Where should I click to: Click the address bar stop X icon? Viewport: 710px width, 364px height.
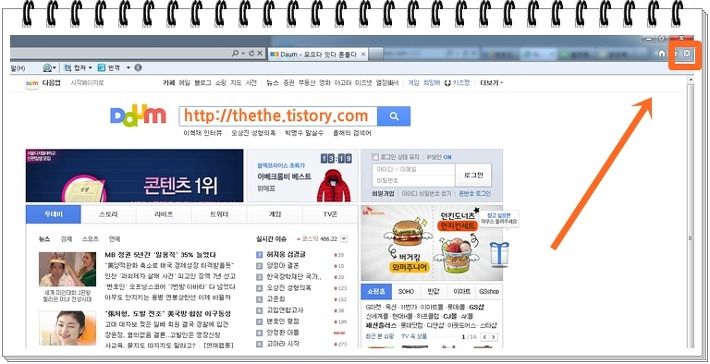point(259,53)
